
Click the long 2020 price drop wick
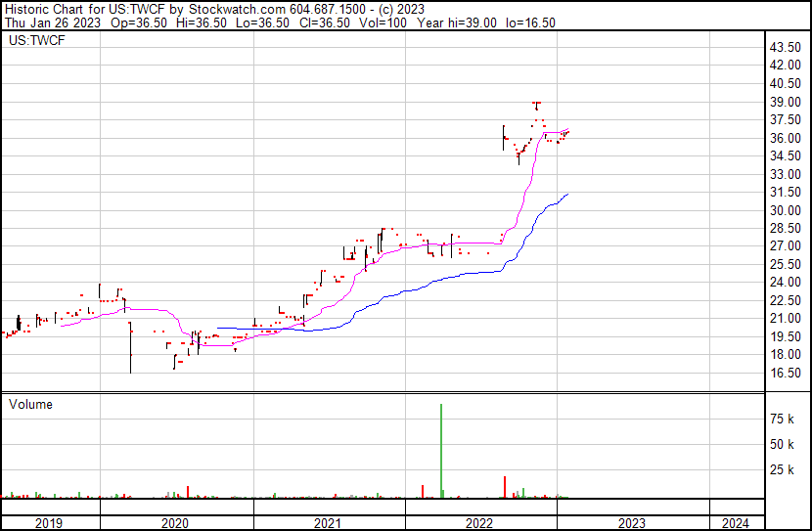pyautogui.click(x=130, y=352)
